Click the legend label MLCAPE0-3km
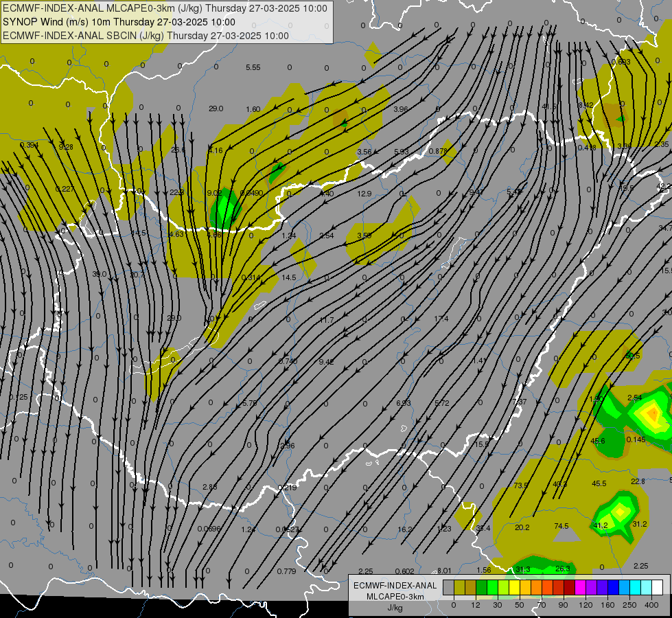 tap(395, 597)
